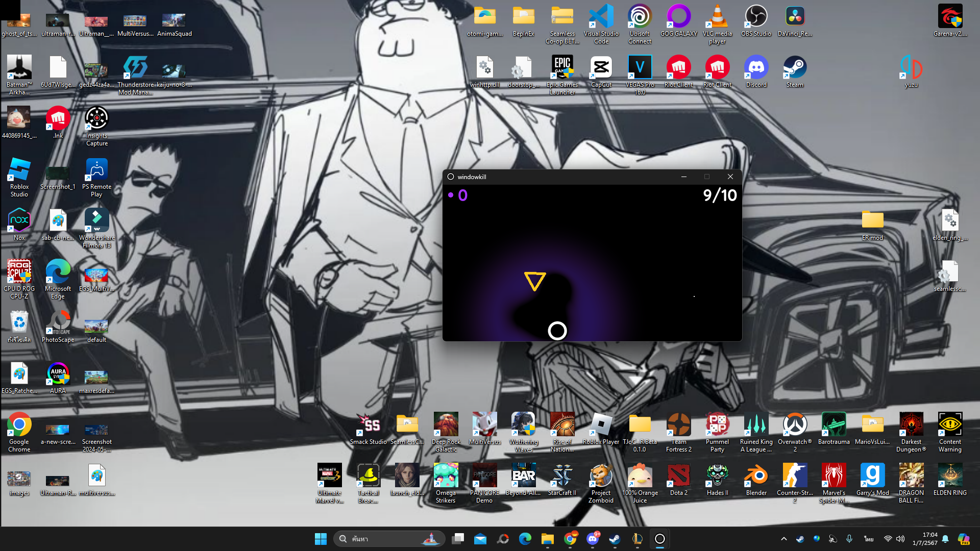Open the Ubisoft Connect shortcut
The width and height of the screenshot is (980, 551).
pos(640,24)
